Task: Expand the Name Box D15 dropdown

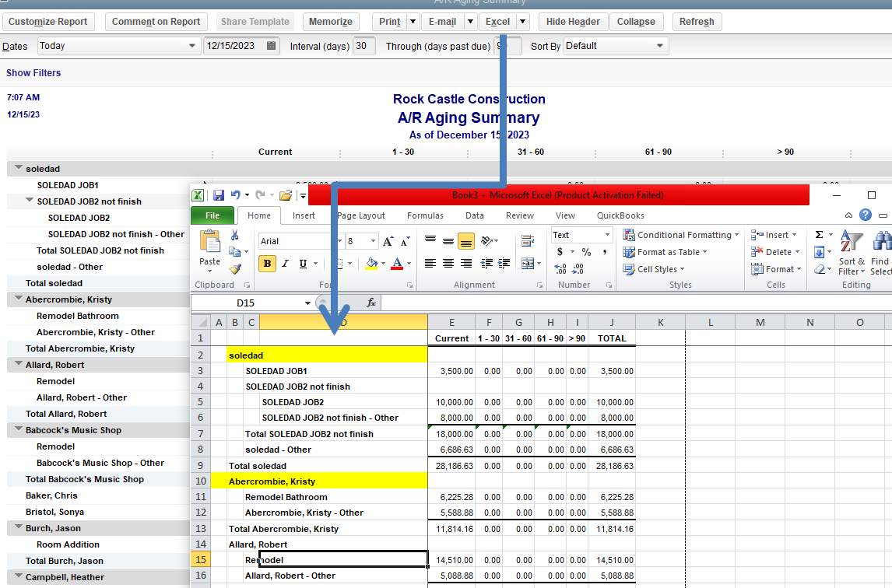Action: 307,303
